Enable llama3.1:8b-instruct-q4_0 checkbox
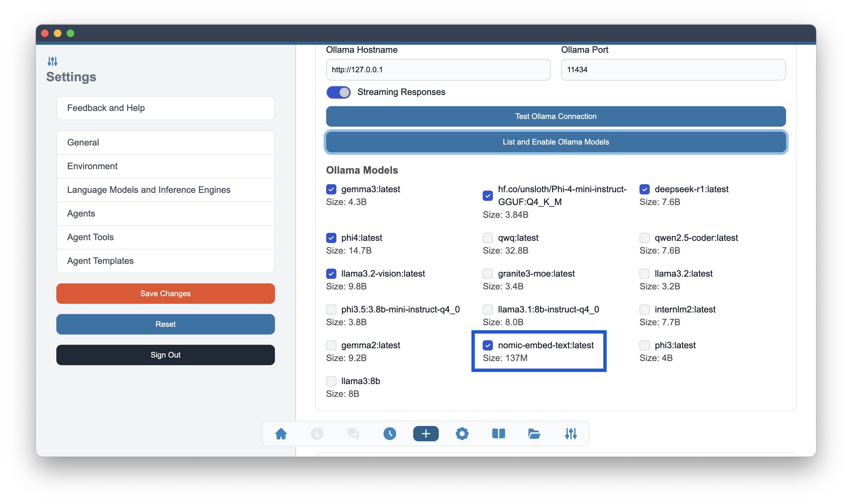 click(488, 309)
